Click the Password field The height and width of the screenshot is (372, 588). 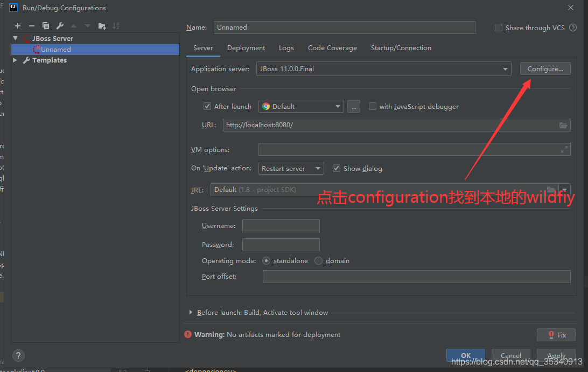pyautogui.click(x=281, y=244)
